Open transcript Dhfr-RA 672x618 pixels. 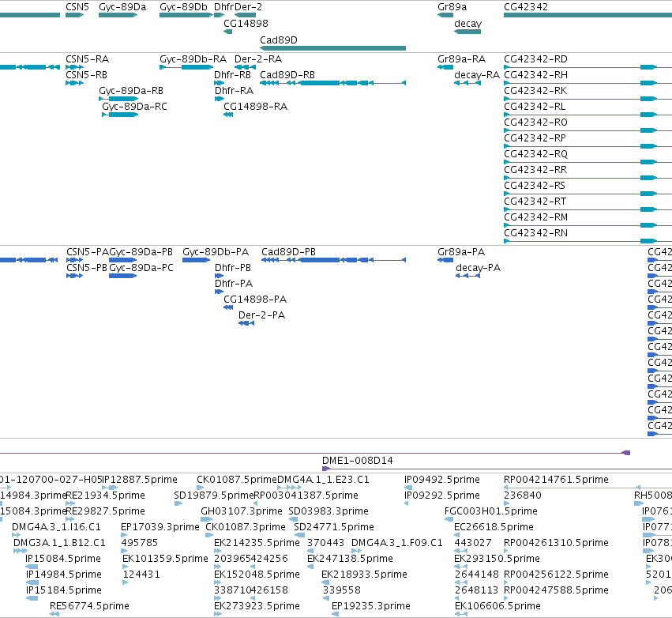point(234,91)
